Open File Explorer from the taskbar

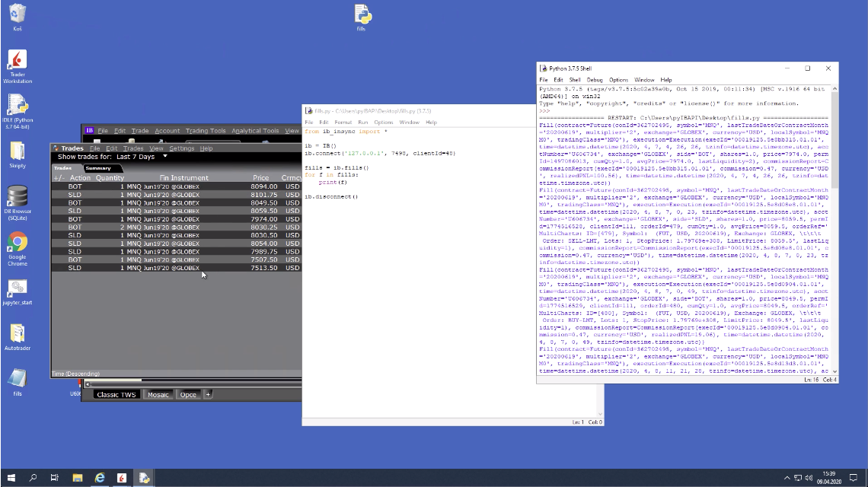coord(77,478)
